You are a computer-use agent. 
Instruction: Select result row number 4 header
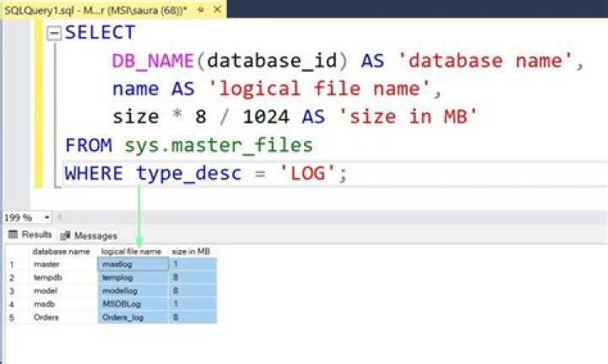click(x=18, y=304)
